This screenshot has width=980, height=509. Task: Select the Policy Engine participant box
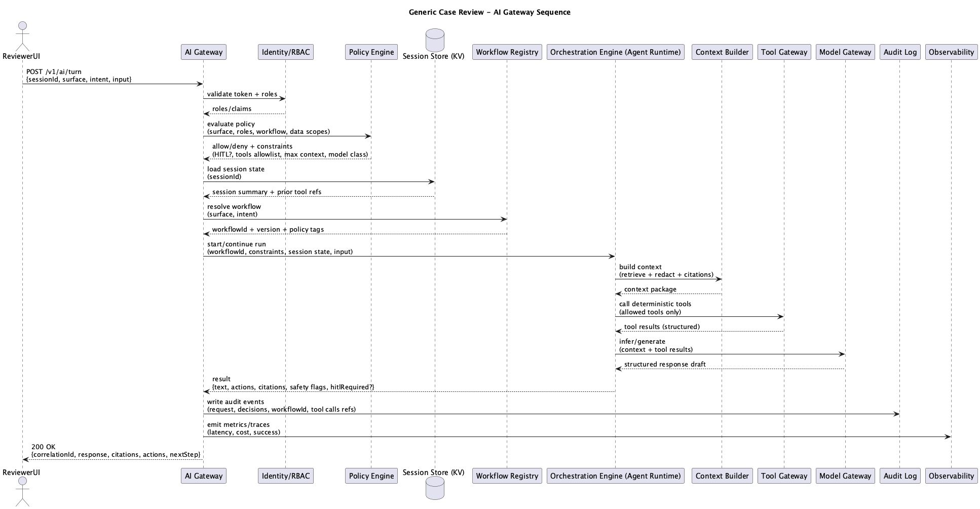(x=371, y=52)
